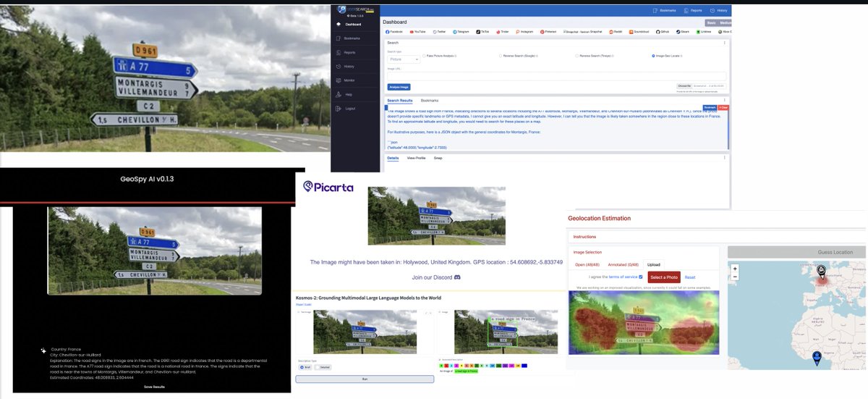Select the Snapchat platform shortcut
868x399 pixels.
point(584,32)
